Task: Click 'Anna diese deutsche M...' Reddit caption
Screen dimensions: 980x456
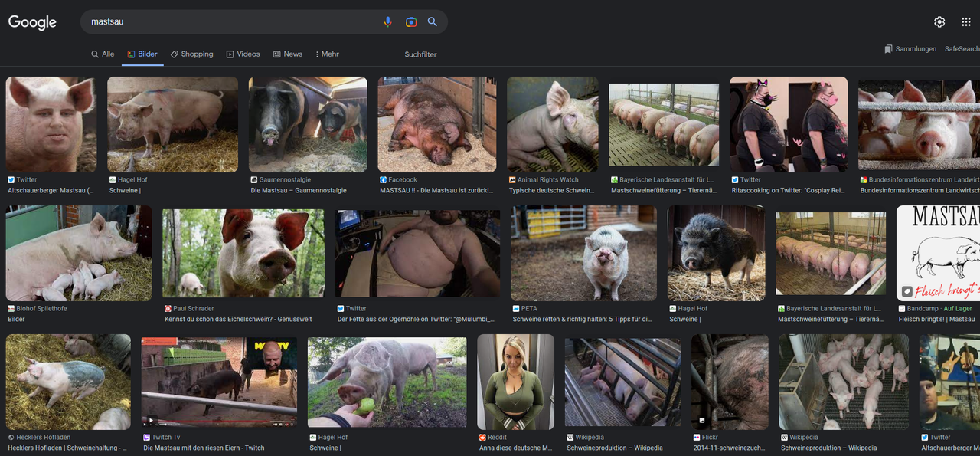Action: coord(515,448)
